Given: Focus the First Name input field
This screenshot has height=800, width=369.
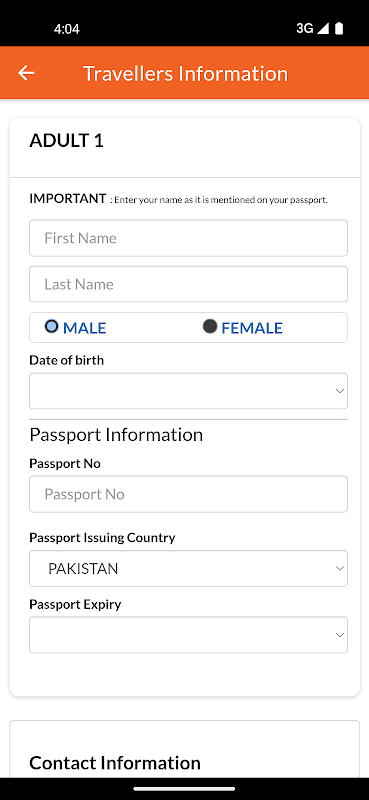Looking at the screenshot, I should (188, 238).
